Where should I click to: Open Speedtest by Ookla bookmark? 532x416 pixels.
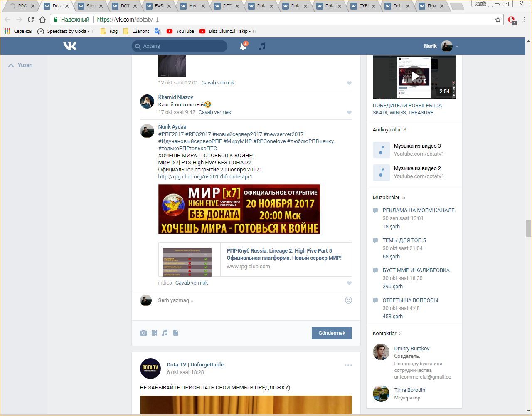66,31
